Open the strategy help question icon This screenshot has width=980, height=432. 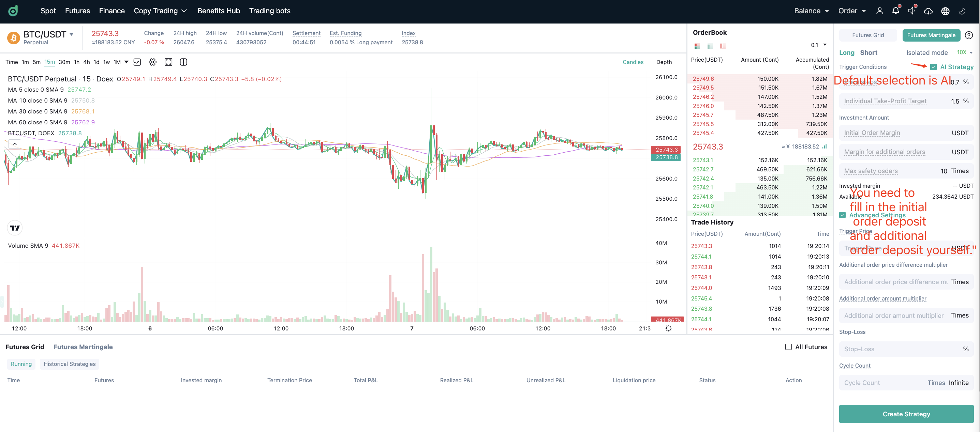point(969,35)
